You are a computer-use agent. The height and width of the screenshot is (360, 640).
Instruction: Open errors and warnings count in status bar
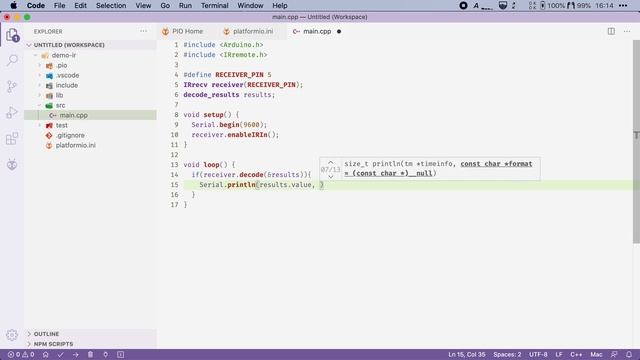click(21, 355)
